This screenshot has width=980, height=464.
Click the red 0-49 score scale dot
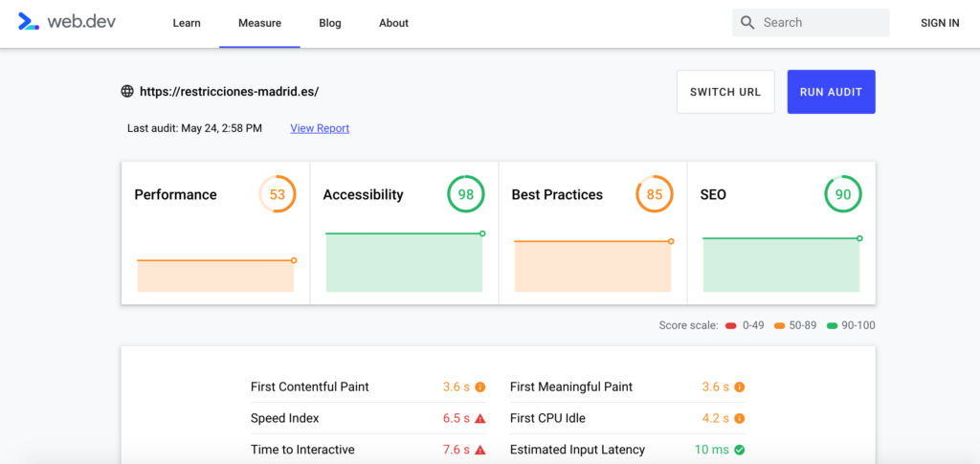coord(730,325)
